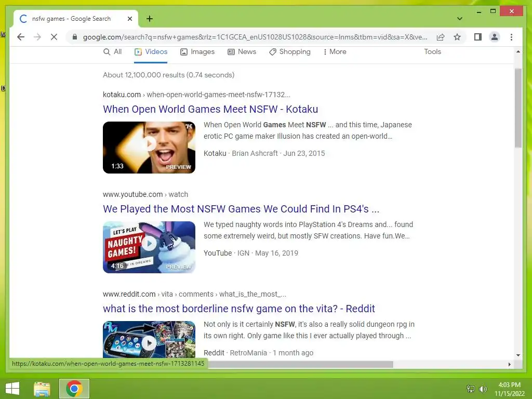Screen dimensions: 532x399
Task: Switch to the Shopping results tab
Action: click(290, 51)
